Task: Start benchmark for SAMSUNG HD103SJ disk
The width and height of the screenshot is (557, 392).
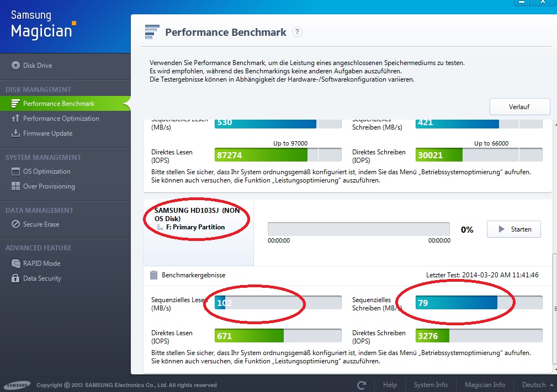Action: coord(513,229)
